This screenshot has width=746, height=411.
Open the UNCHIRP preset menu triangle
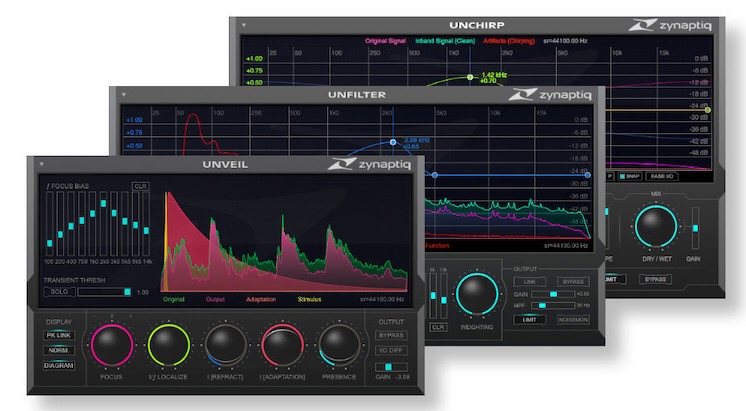click(244, 25)
